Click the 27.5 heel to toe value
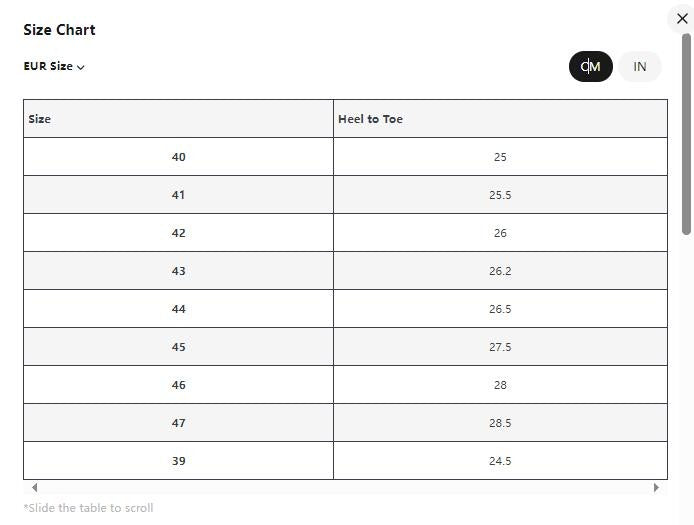 pyautogui.click(x=500, y=347)
